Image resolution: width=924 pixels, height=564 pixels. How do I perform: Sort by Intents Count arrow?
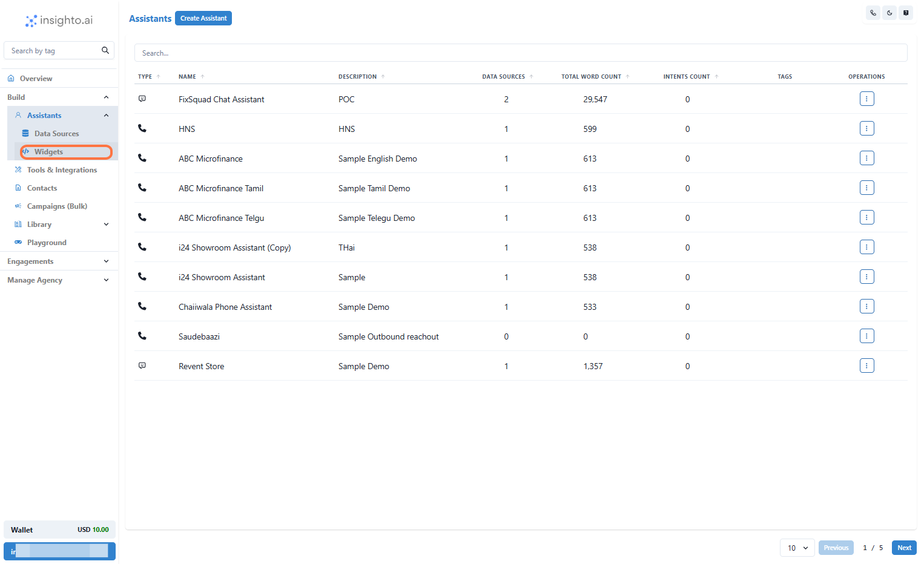coord(717,77)
